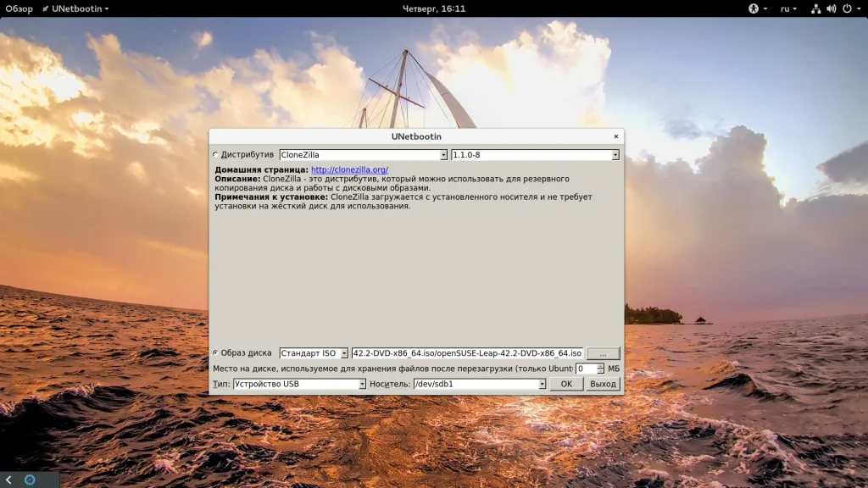This screenshot has height=488, width=868.
Task: Select the Образ диска radio button
Action: click(215, 353)
